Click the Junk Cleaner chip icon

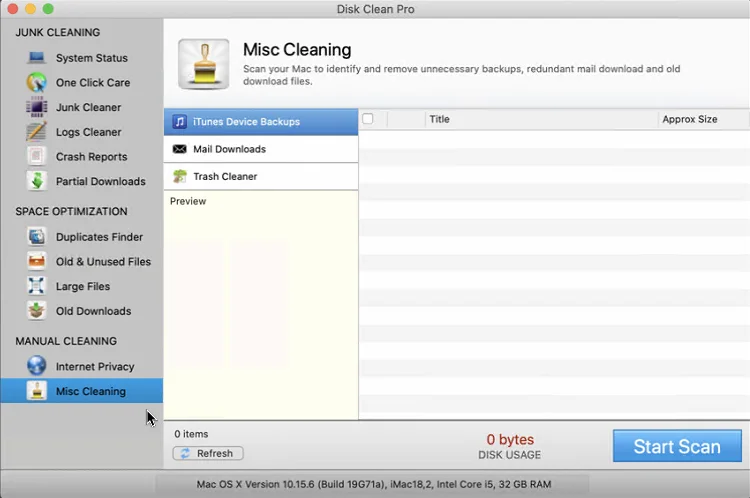coord(36,107)
